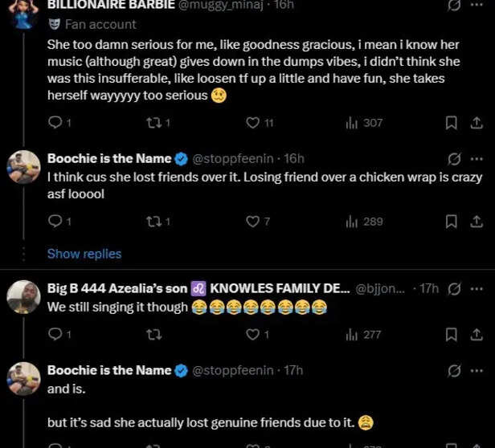495x448 pixels.
Task: Open more options on Big B 444's tweet
Action: tap(477, 288)
